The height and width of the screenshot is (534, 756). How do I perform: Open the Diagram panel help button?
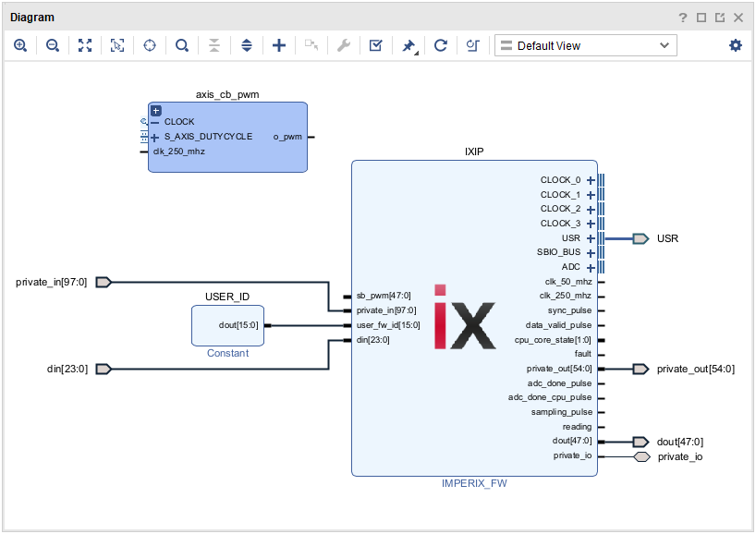pyautogui.click(x=683, y=18)
